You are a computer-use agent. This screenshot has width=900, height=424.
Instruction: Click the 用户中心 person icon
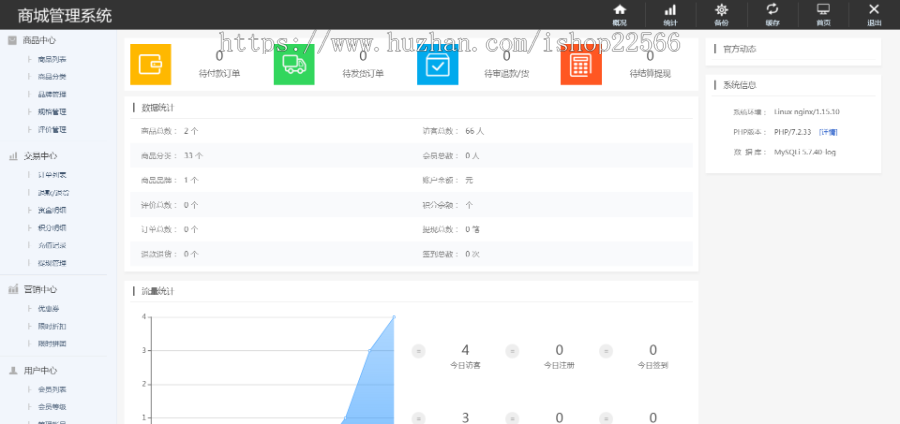pos(13,371)
